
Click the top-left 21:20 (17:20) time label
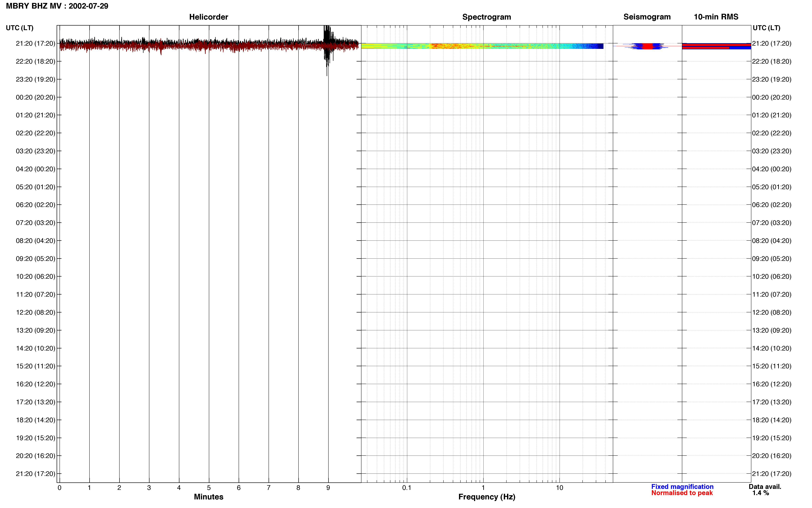35,43
